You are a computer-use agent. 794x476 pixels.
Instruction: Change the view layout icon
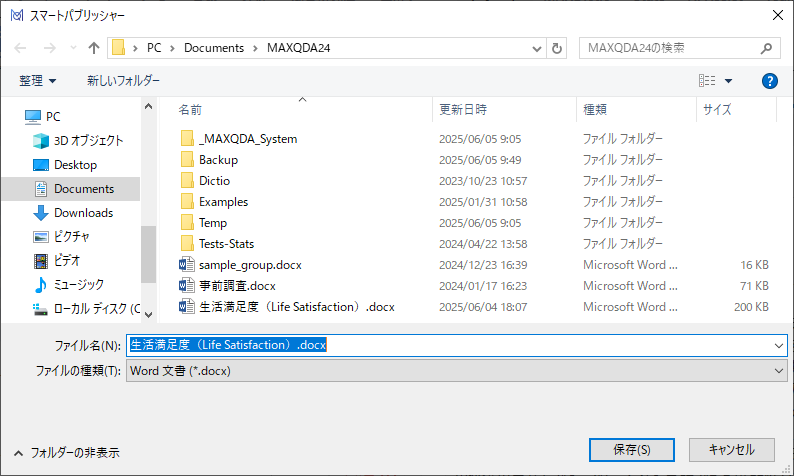pyautogui.click(x=707, y=81)
